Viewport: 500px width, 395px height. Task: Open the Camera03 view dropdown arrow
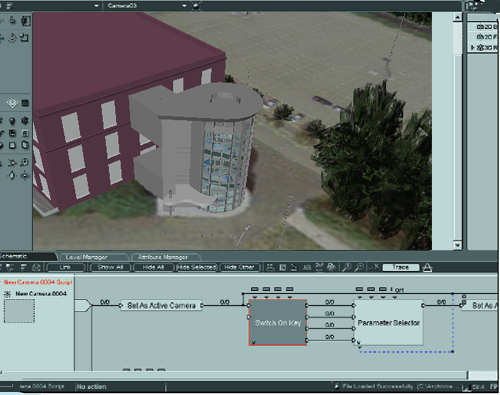coord(184,6)
